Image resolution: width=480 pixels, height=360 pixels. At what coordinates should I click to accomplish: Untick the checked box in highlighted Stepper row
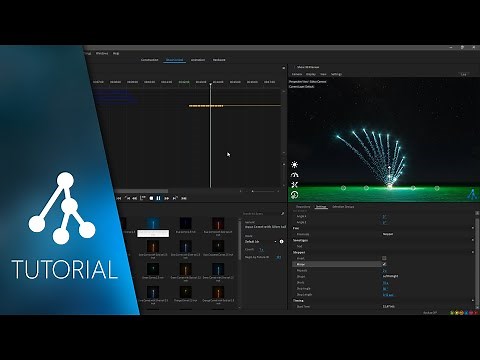coord(384,264)
